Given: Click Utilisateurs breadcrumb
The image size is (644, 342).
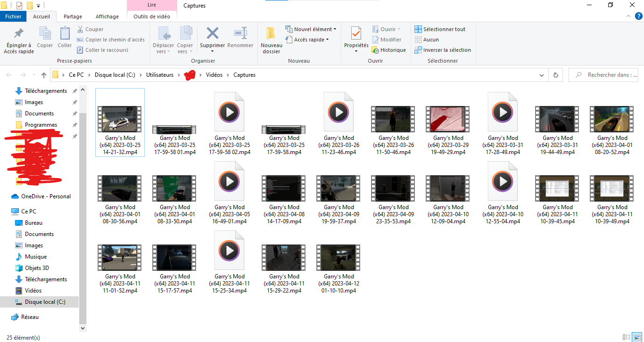Looking at the screenshot, I should pos(160,75).
